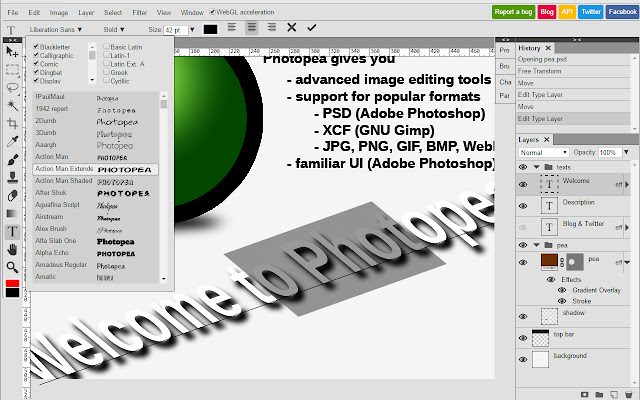Screen dimensions: 640x400
Task: Toggle Gradient Overlay effect visibility
Action: coord(562,290)
